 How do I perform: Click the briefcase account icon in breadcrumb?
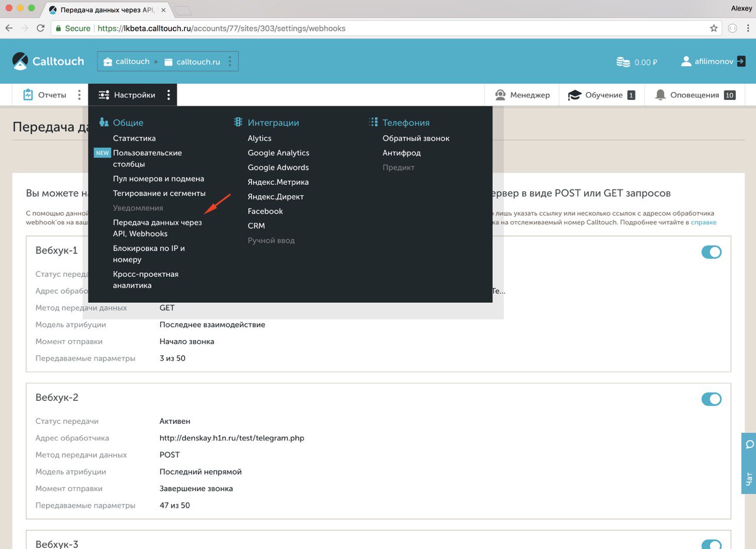coord(107,61)
